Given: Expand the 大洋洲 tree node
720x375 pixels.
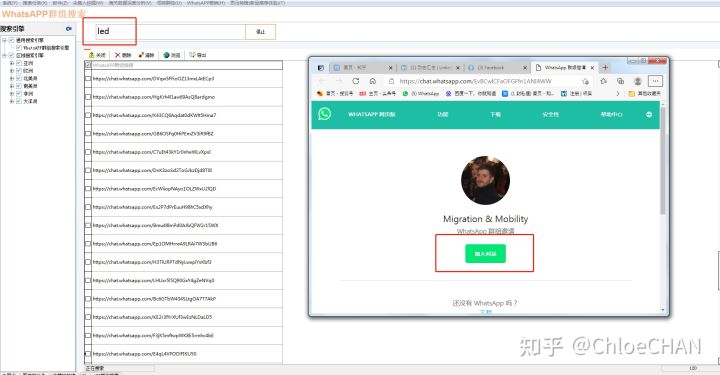Looking at the screenshot, I should 11,101.
